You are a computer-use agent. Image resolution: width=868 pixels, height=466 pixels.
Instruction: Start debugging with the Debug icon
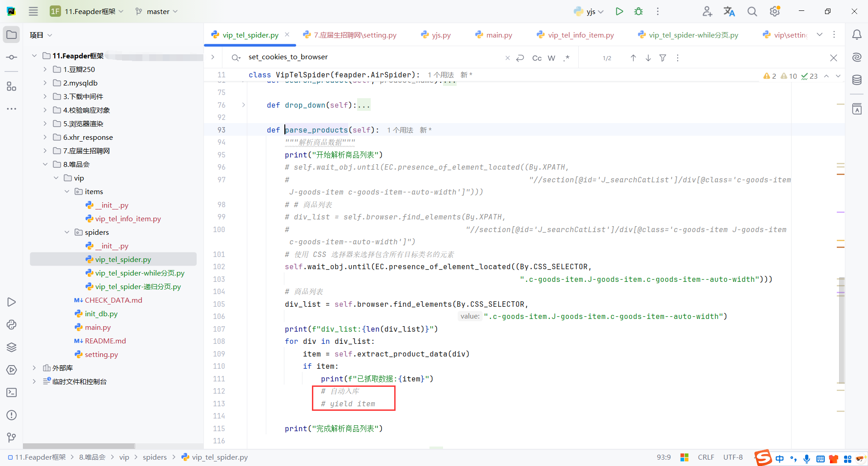click(638, 11)
